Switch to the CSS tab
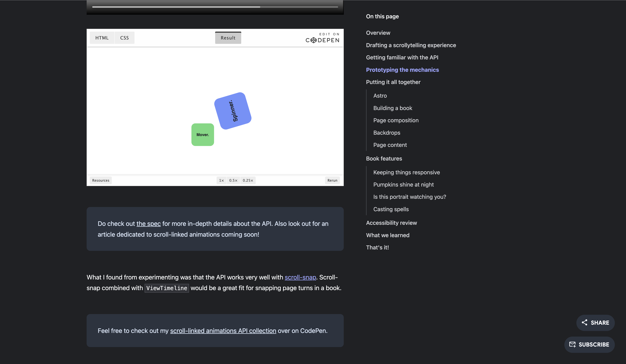Image resolution: width=626 pixels, height=364 pixels. [125, 38]
